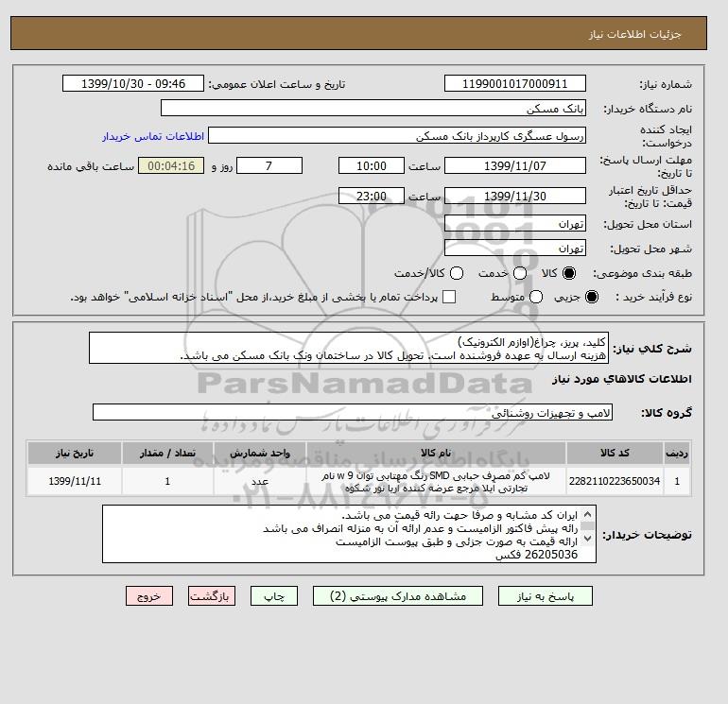
Task: Select the product row code 228211022365​0034
Action: [359, 481]
